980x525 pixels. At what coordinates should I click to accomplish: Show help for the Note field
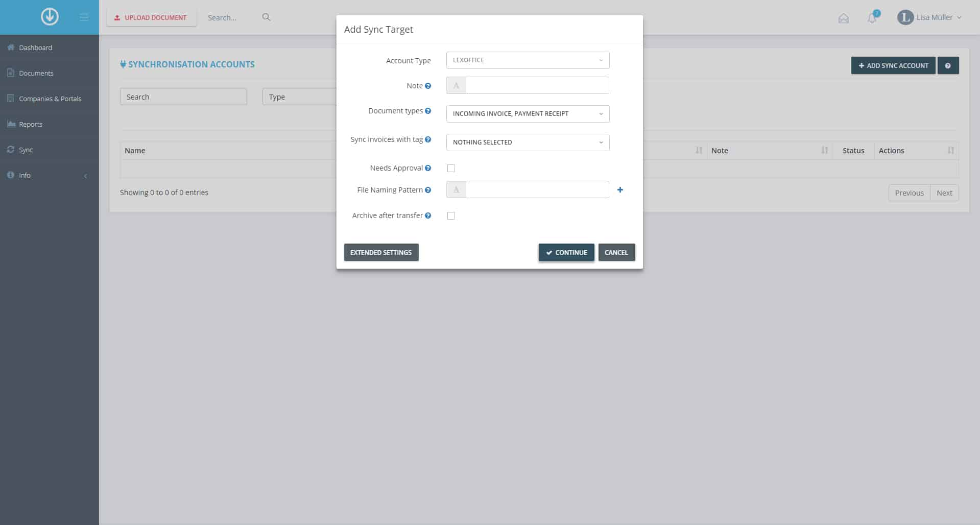click(428, 86)
